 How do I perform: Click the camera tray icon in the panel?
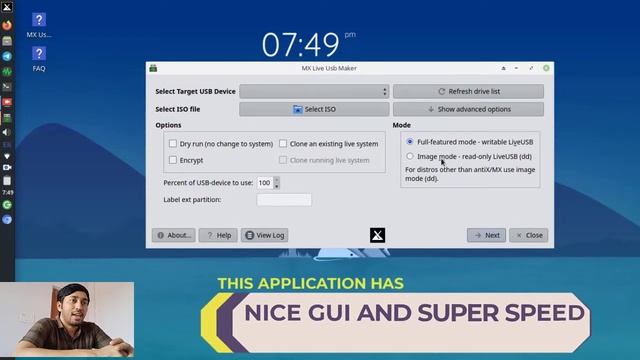[x=7, y=167]
